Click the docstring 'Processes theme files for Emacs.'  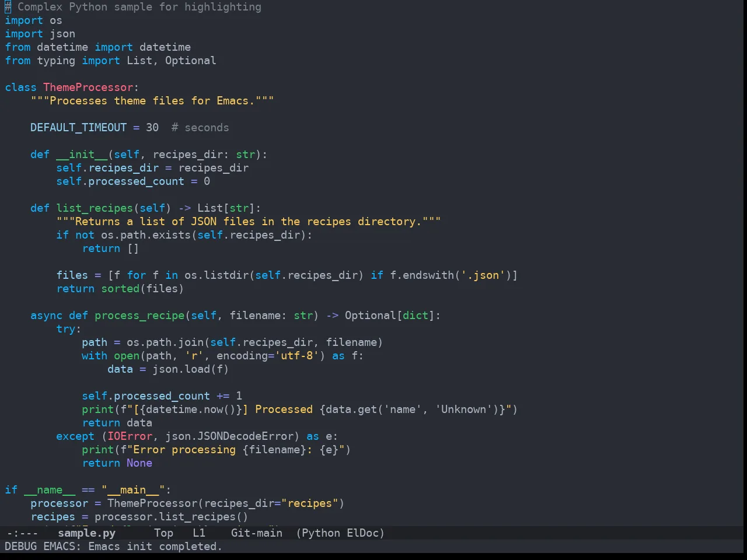coord(152,101)
